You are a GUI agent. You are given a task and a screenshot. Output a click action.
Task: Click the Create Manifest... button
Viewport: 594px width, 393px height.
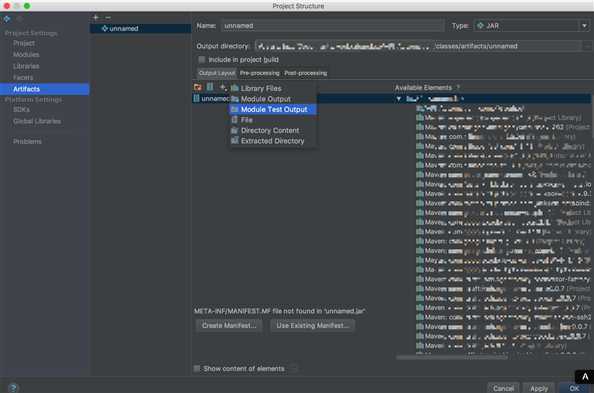click(x=229, y=326)
